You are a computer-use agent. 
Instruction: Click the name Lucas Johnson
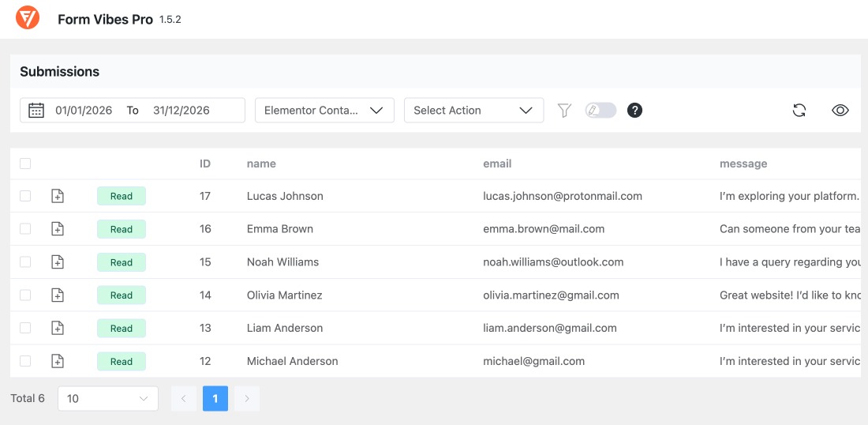(x=285, y=196)
